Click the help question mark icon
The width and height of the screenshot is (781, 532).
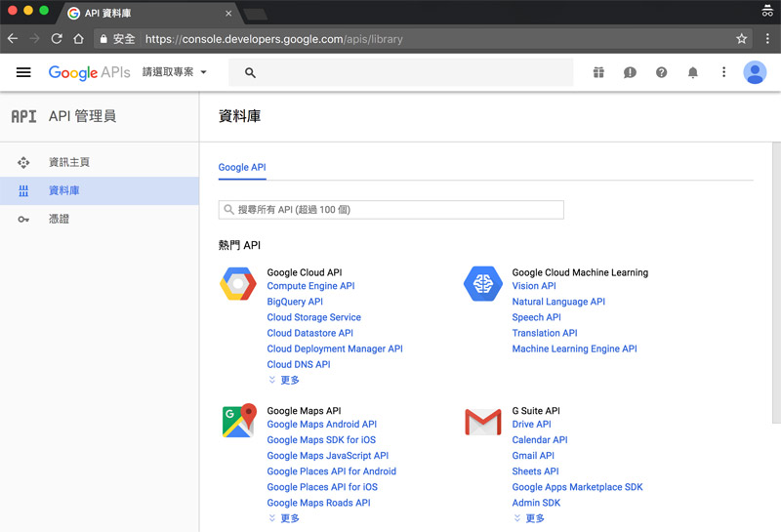pos(661,72)
